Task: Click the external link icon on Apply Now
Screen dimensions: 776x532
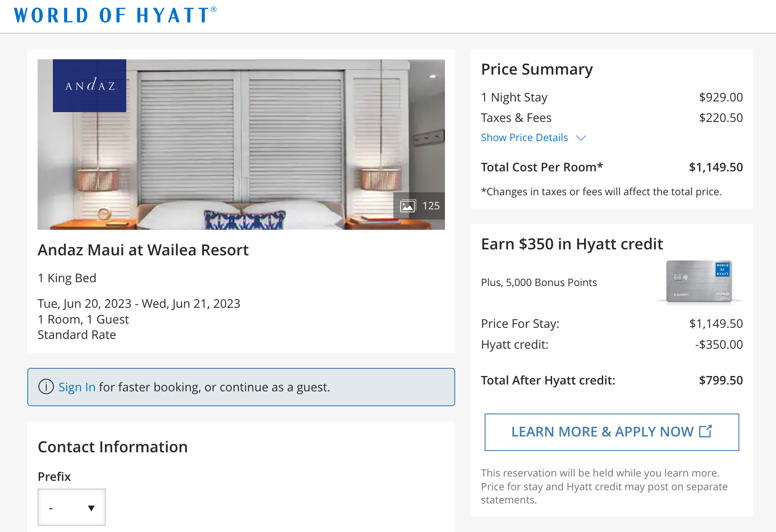Action: tap(706, 431)
